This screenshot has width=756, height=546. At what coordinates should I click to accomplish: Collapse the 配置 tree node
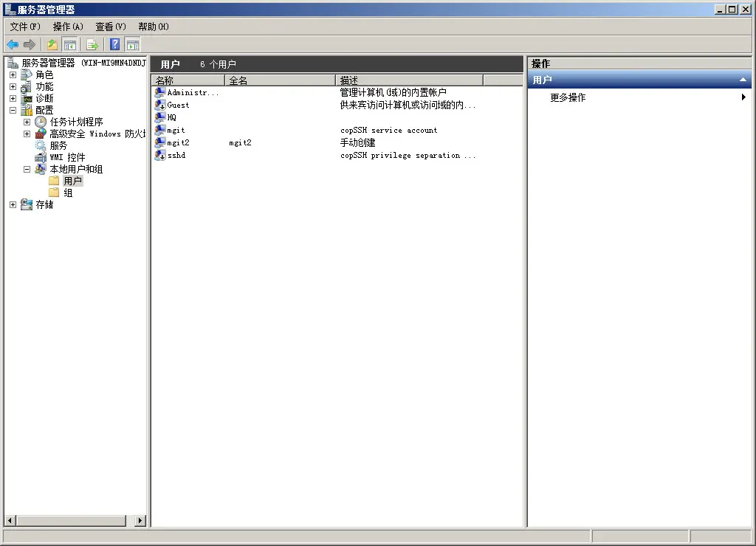click(13, 111)
